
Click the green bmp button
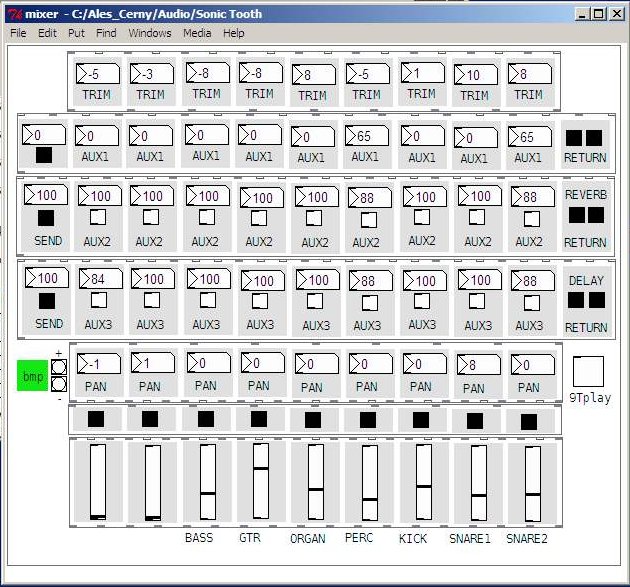coord(33,376)
